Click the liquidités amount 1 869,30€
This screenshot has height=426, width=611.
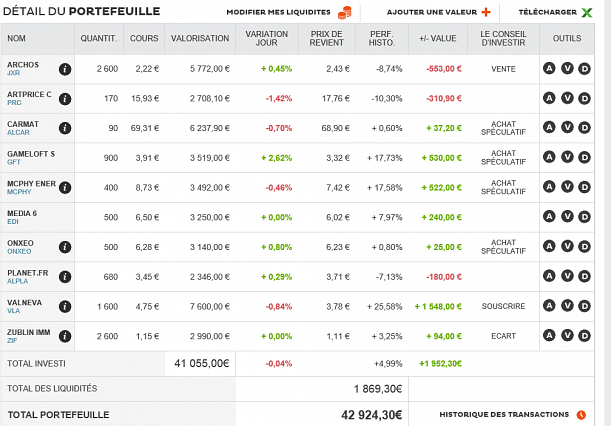378,389
